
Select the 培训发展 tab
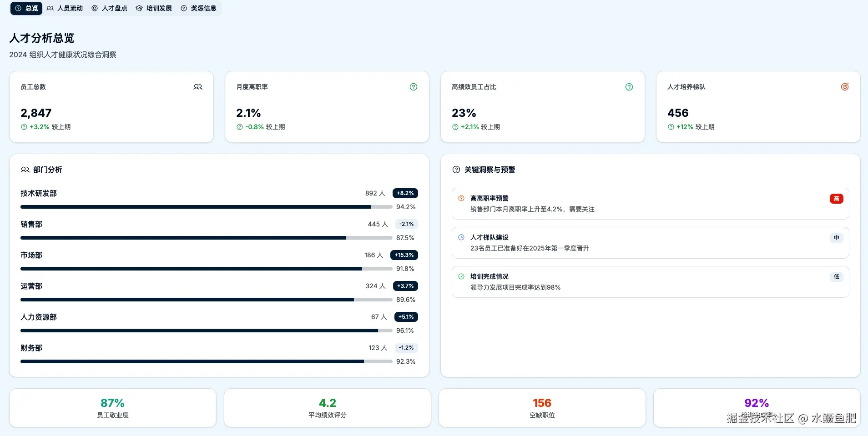(x=154, y=8)
